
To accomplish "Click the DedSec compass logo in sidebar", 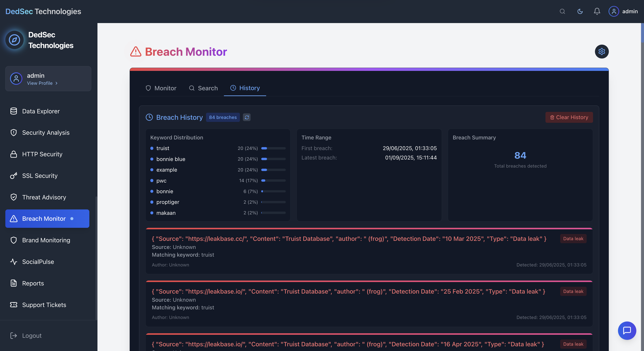I will (x=15, y=40).
